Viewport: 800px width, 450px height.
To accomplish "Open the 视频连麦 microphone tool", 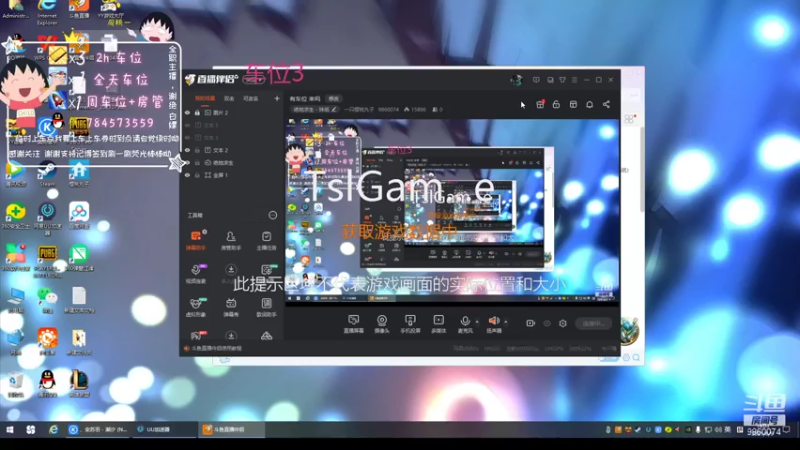I will 196,273.
